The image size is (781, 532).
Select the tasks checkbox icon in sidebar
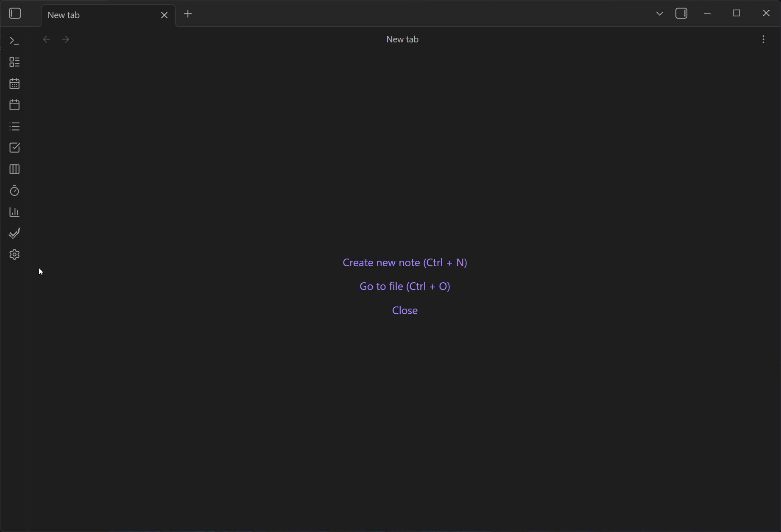pyautogui.click(x=14, y=148)
